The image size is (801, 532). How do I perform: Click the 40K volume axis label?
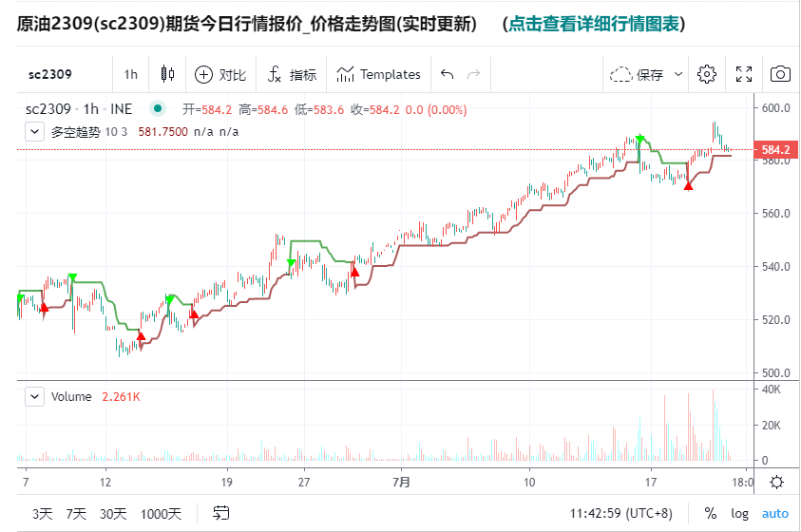pos(771,389)
